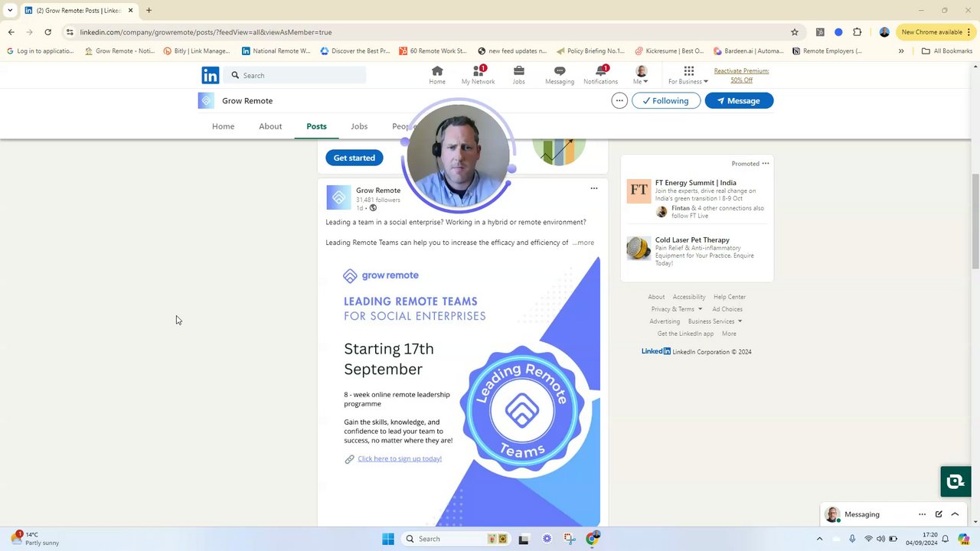Toggle the Following button
980x551 pixels.
tap(666, 100)
